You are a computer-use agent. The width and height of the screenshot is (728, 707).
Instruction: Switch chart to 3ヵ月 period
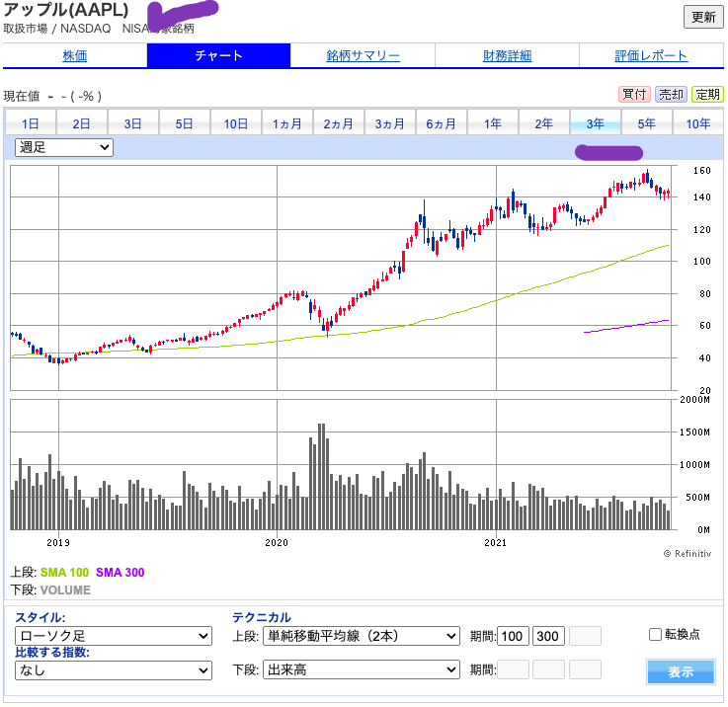[390, 123]
